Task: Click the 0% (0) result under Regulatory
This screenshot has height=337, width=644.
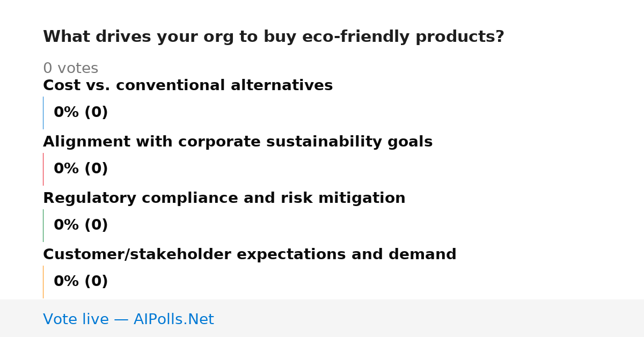Action: (x=81, y=225)
